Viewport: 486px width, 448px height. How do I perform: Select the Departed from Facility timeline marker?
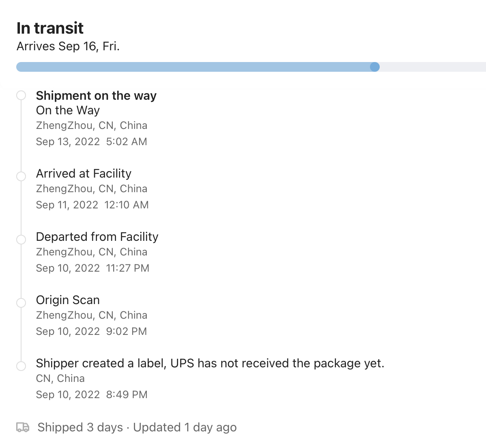(x=21, y=240)
